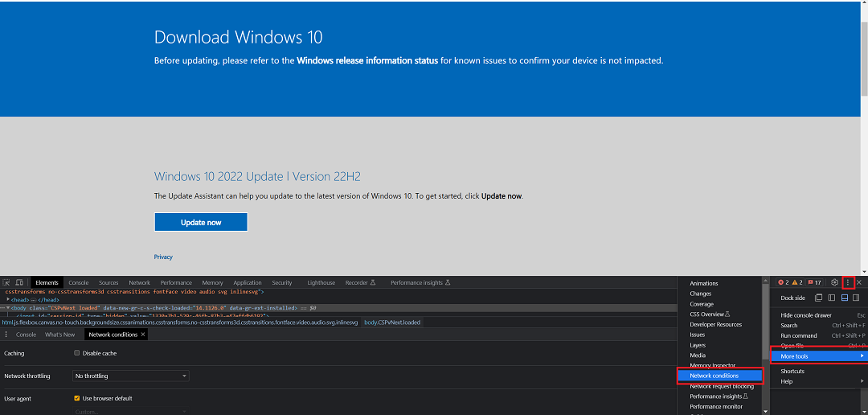868x415 pixels.
Task: Collapse the body element node
Action: (x=8, y=307)
